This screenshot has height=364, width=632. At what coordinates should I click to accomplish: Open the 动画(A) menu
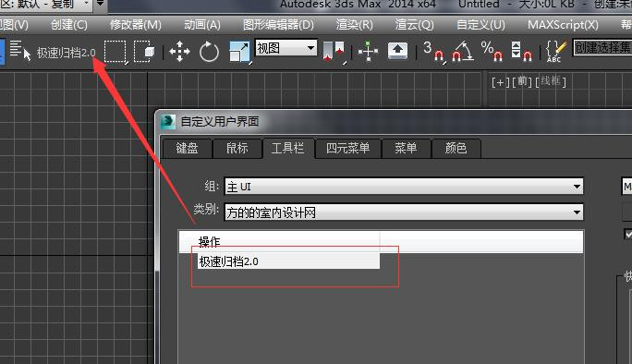click(202, 25)
